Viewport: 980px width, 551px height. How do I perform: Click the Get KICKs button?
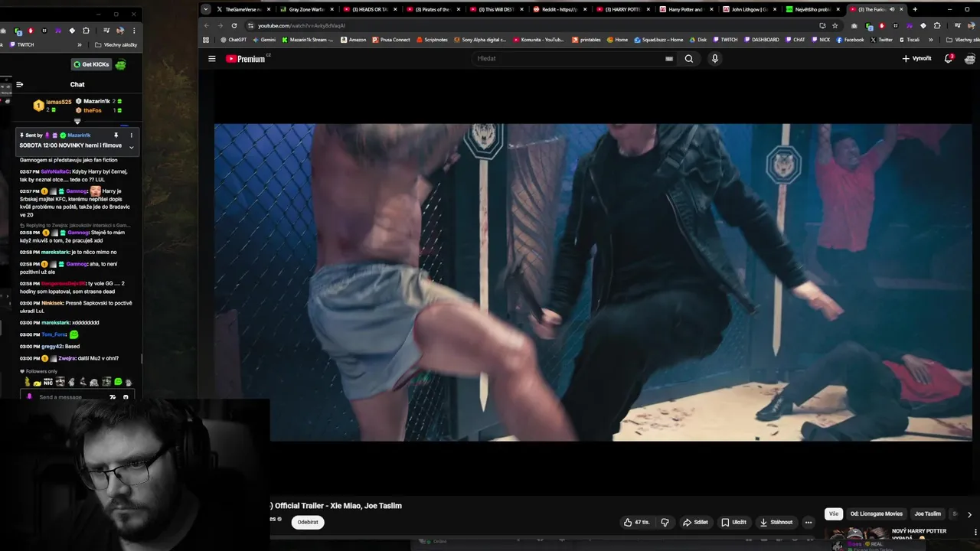click(x=92, y=64)
